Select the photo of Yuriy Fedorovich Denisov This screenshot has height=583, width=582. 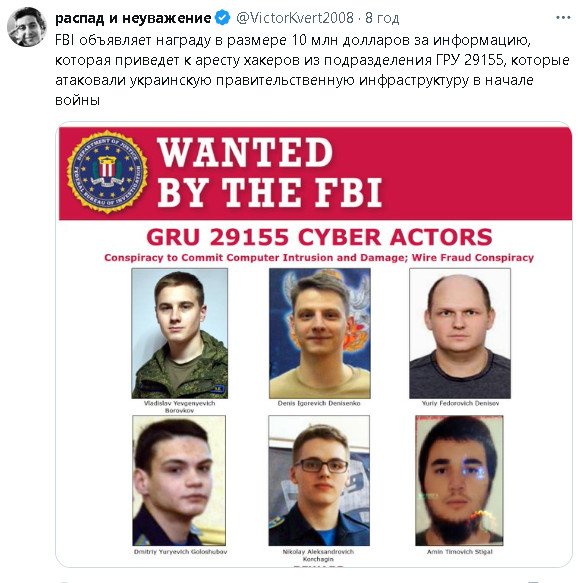460,334
